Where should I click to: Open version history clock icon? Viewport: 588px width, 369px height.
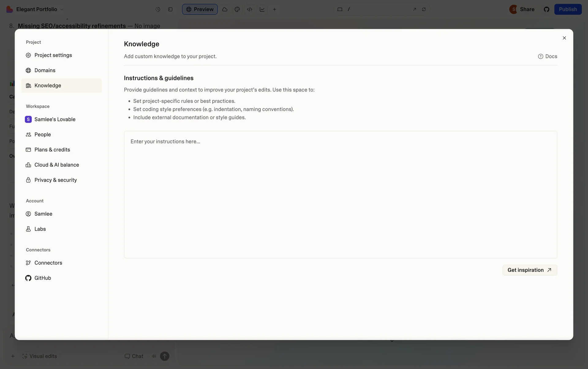(158, 9)
